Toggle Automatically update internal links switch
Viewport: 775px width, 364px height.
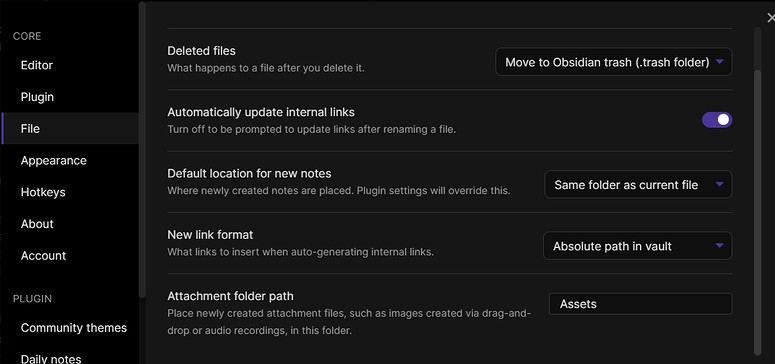coord(717,120)
